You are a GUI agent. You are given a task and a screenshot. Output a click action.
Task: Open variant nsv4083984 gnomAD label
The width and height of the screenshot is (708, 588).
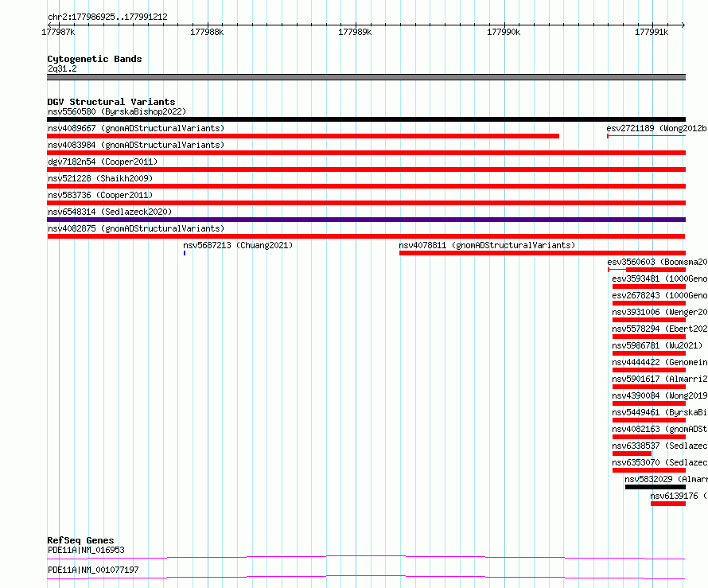point(136,145)
